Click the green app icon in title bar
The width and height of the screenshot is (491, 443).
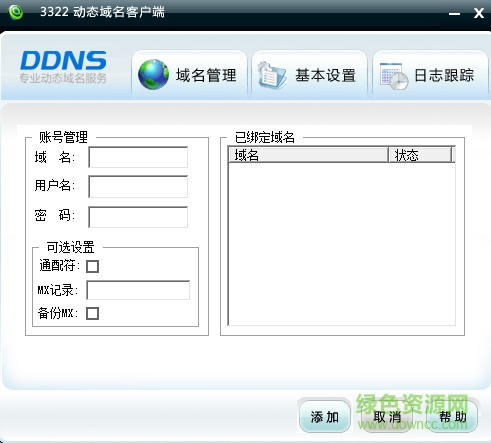click(16, 12)
